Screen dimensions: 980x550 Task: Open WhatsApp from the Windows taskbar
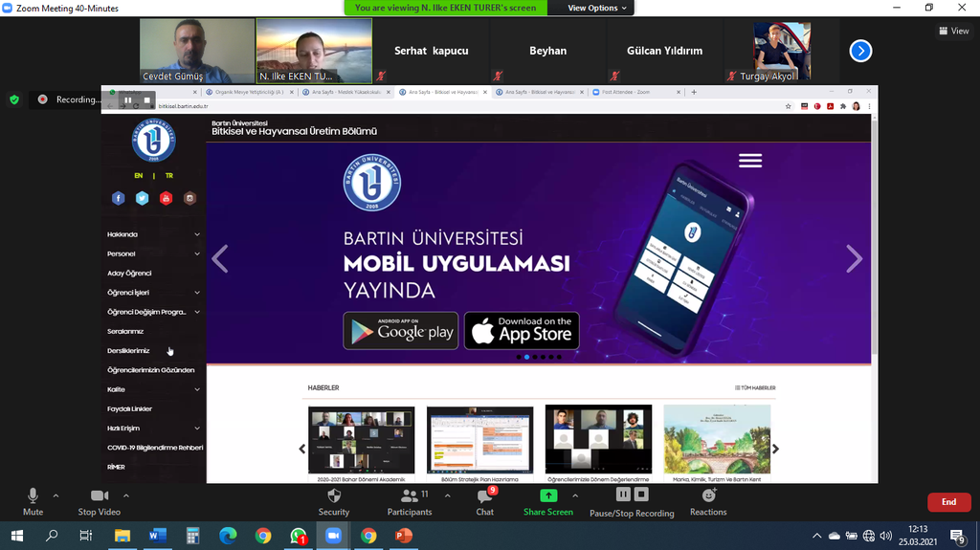click(299, 536)
